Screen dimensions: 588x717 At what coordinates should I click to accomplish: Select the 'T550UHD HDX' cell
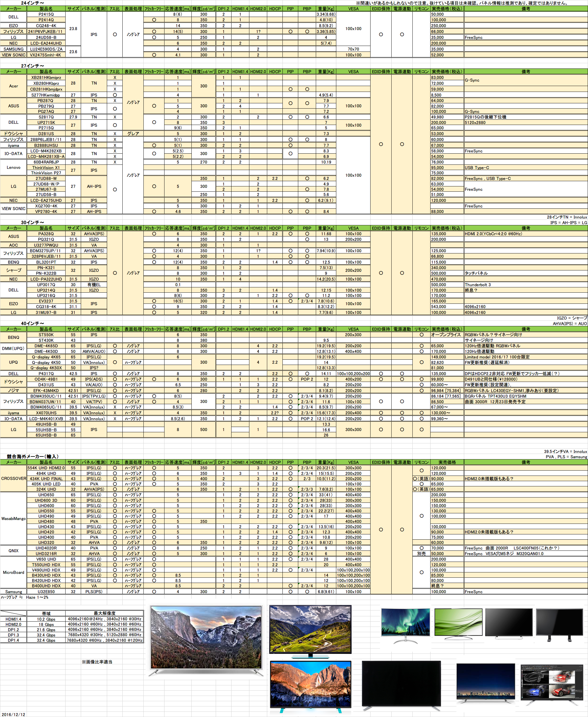pos(46,565)
